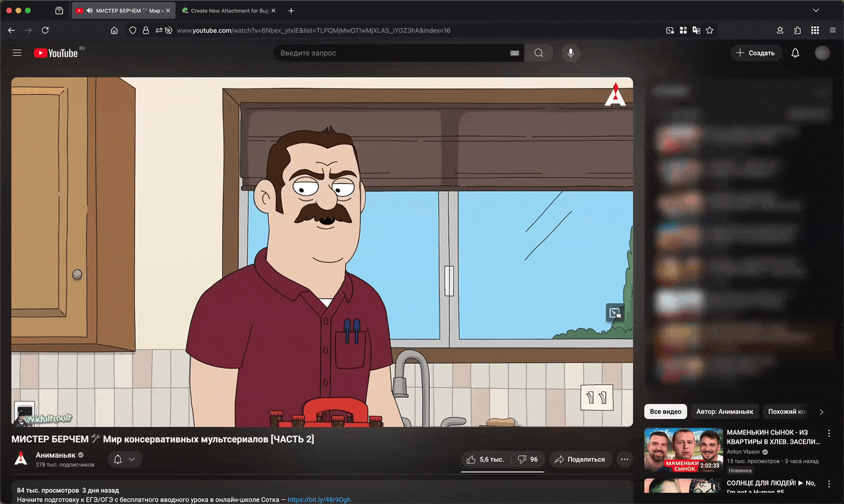
Task: Open the on-screen keyboard in search box
Action: [x=515, y=53]
